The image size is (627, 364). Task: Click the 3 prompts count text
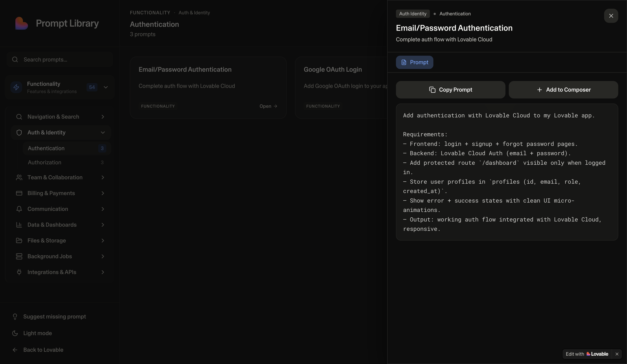(143, 34)
